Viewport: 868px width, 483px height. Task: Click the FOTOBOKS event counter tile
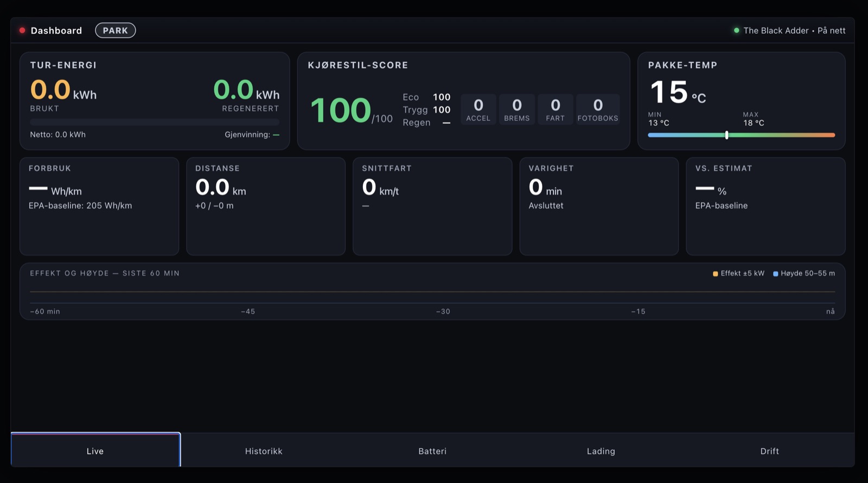(x=598, y=109)
